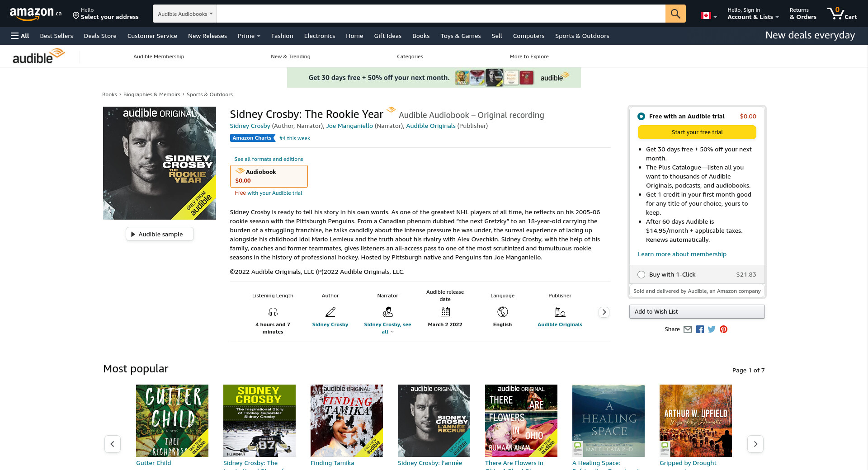Play the Audible sample
Viewport: 868px width, 470px height.
pos(160,234)
